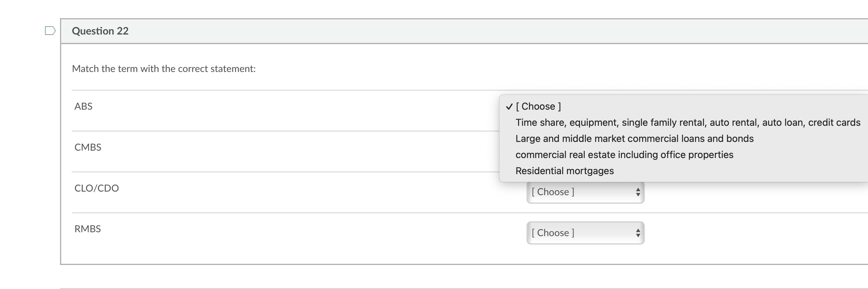Keep the checked [ Choose ] placeholder option

pyautogui.click(x=538, y=106)
